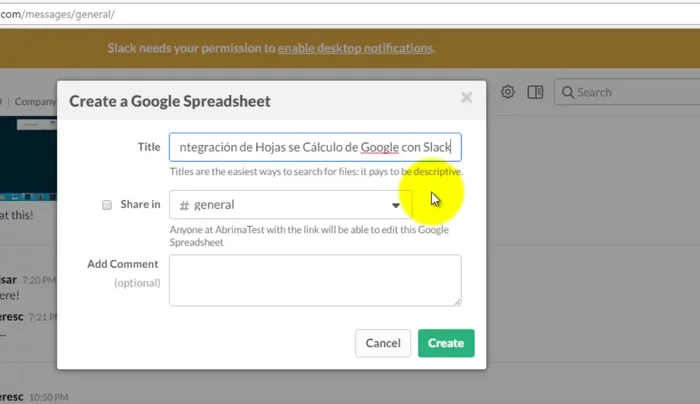Toggle the channel details pane icon
700x404 pixels.
536,92
